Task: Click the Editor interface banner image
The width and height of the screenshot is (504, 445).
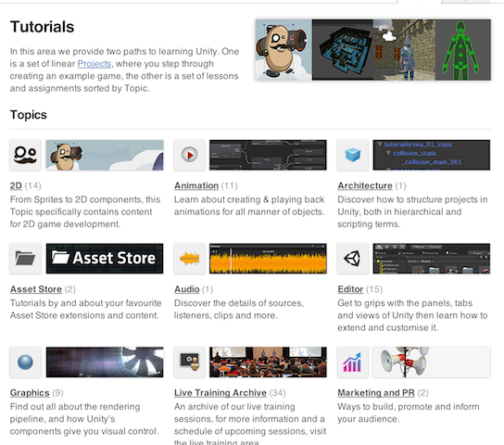Action: pos(432,259)
